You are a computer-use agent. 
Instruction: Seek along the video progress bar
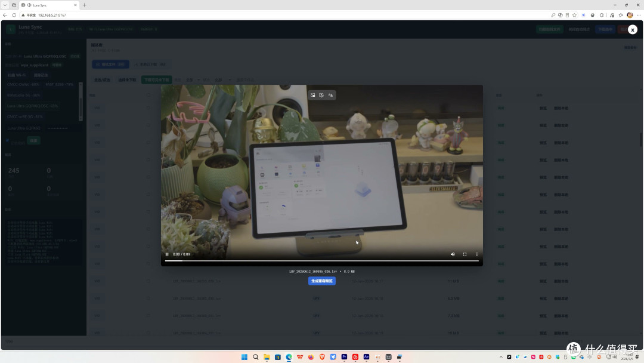tap(322, 261)
